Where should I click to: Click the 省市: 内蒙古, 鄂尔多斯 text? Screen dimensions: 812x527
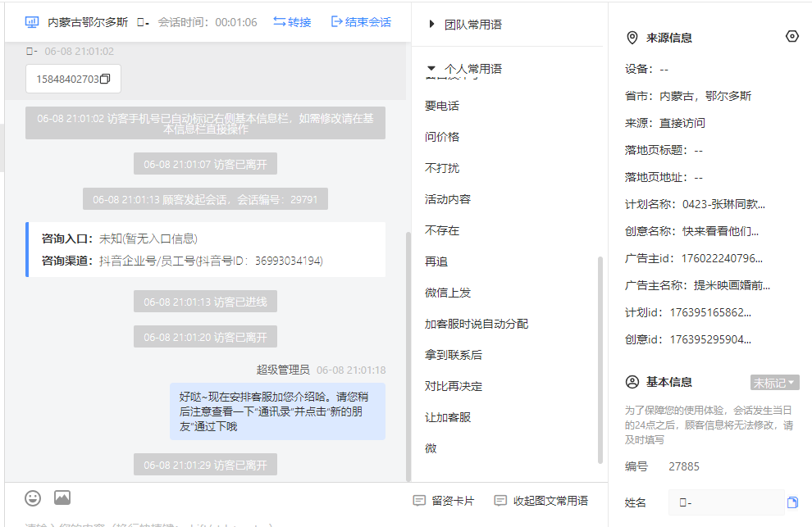click(x=687, y=96)
